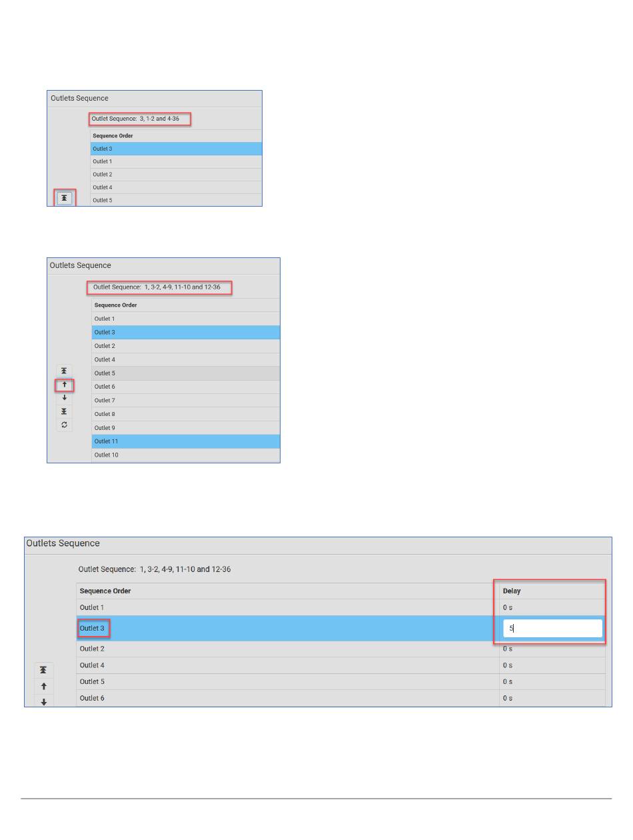The width and height of the screenshot is (633, 840).
Task: Select Outlet 6 row in the middle panel
Action: (x=185, y=387)
